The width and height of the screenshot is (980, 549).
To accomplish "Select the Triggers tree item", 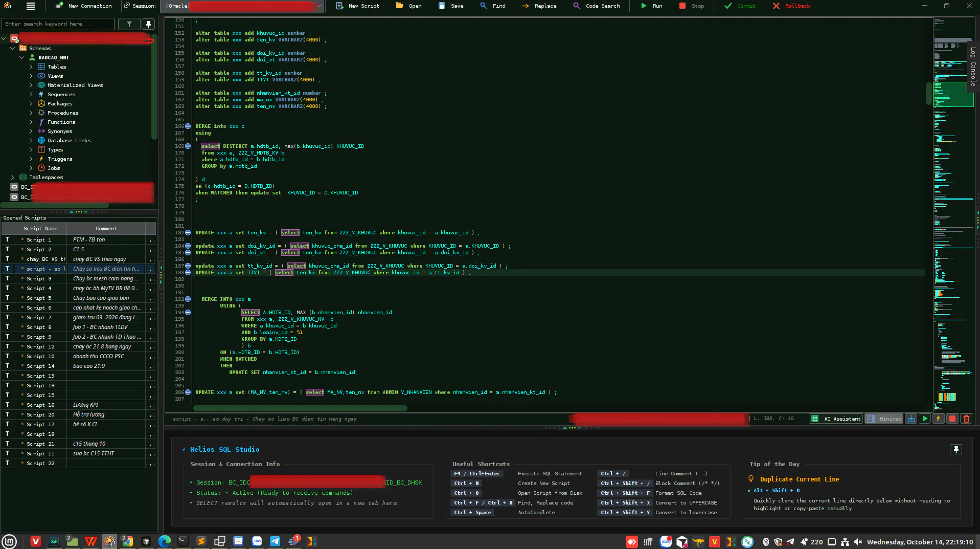I will pos(60,159).
